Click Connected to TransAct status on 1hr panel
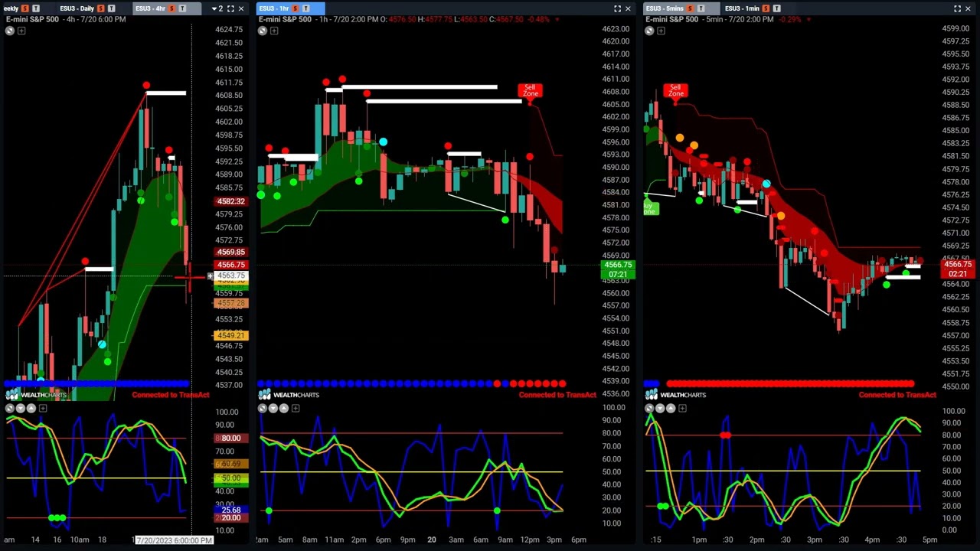The height and width of the screenshot is (551, 980). [557, 395]
